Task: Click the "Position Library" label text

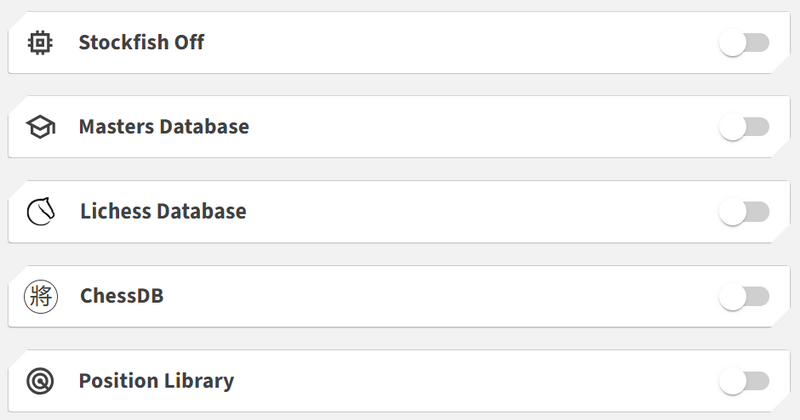Action: 156,381
